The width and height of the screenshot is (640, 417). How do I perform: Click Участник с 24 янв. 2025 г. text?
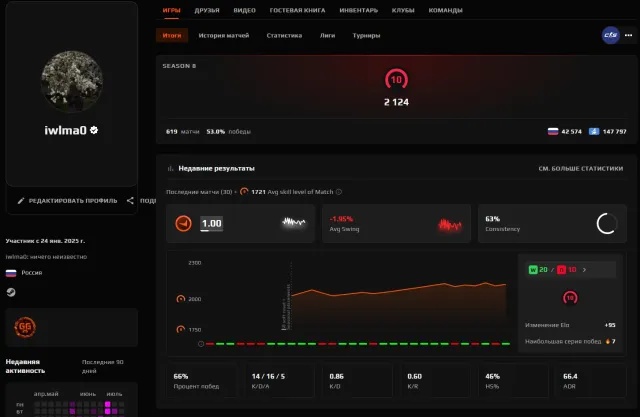click(x=45, y=241)
